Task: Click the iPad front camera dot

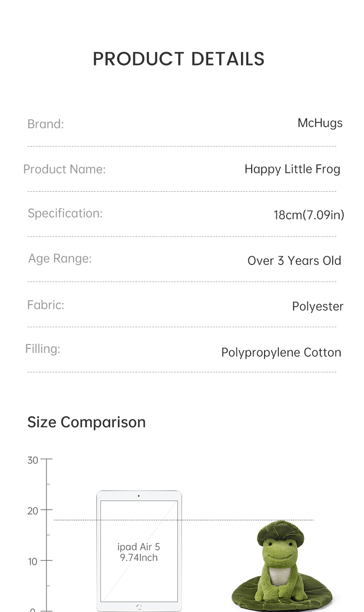Action: coord(139,496)
